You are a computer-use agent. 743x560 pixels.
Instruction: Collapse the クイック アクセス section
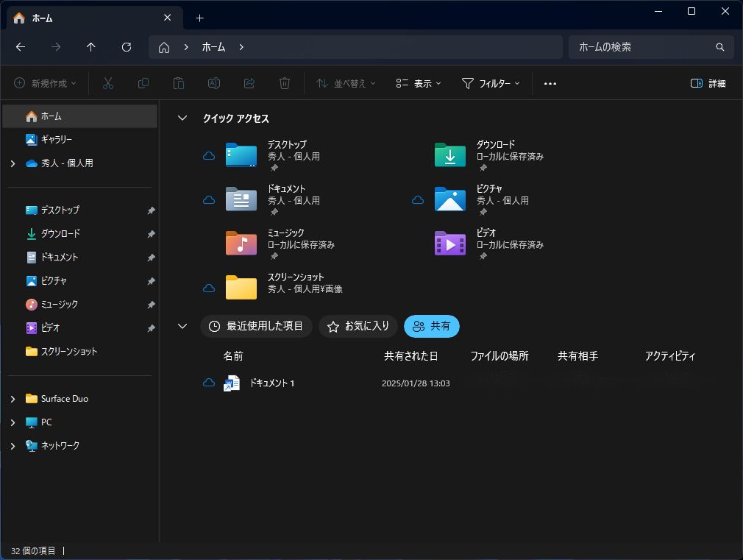coord(182,118)
